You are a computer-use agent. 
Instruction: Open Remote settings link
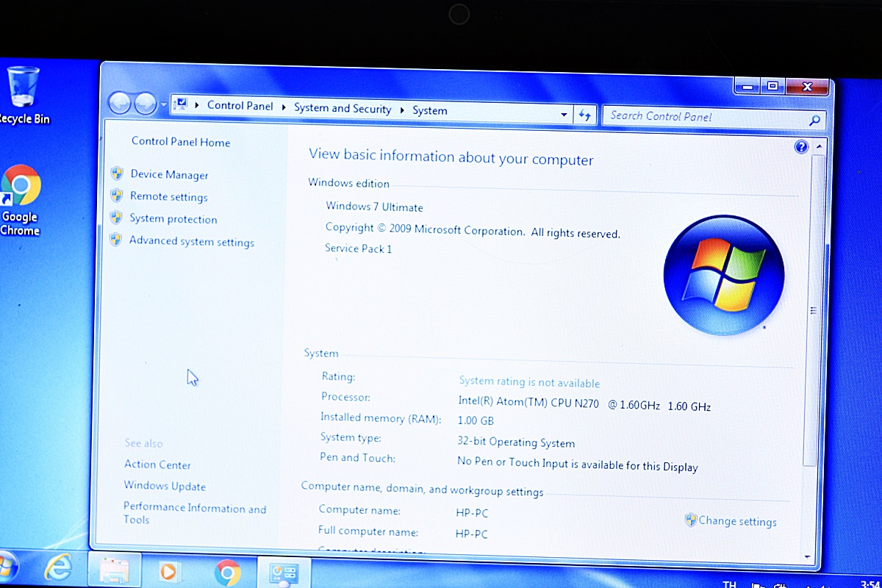click(168, 197)
